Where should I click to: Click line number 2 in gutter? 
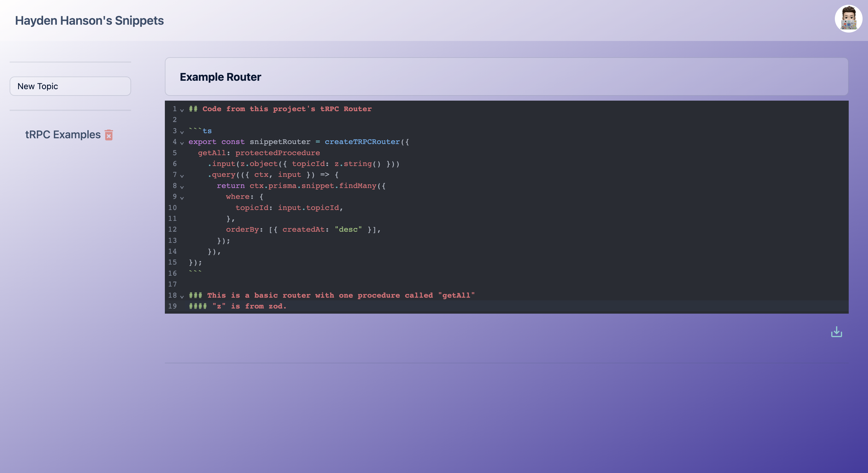coord(175,120)
